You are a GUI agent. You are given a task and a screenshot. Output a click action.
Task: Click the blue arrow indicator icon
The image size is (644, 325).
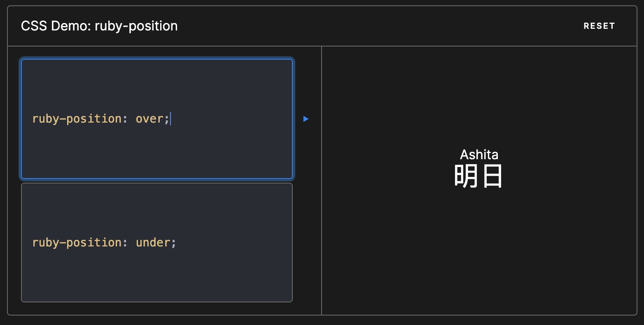306,119
